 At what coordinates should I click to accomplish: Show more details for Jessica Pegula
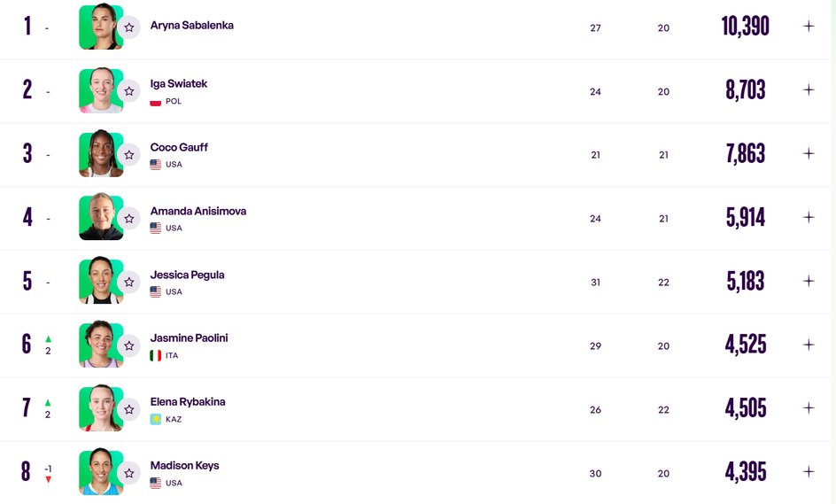(x=809, y=281)
